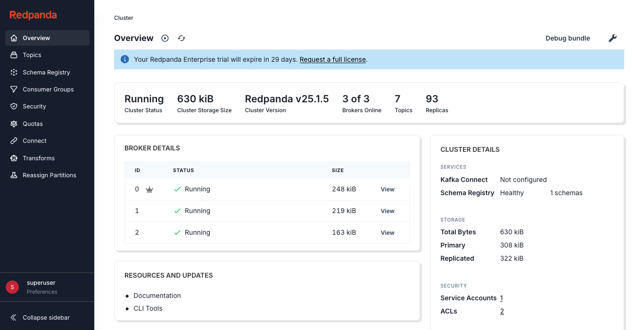The width and height of the screenshot is (644, 330).
Task: Click the ACLs count link
Action: tap(502, 311)
